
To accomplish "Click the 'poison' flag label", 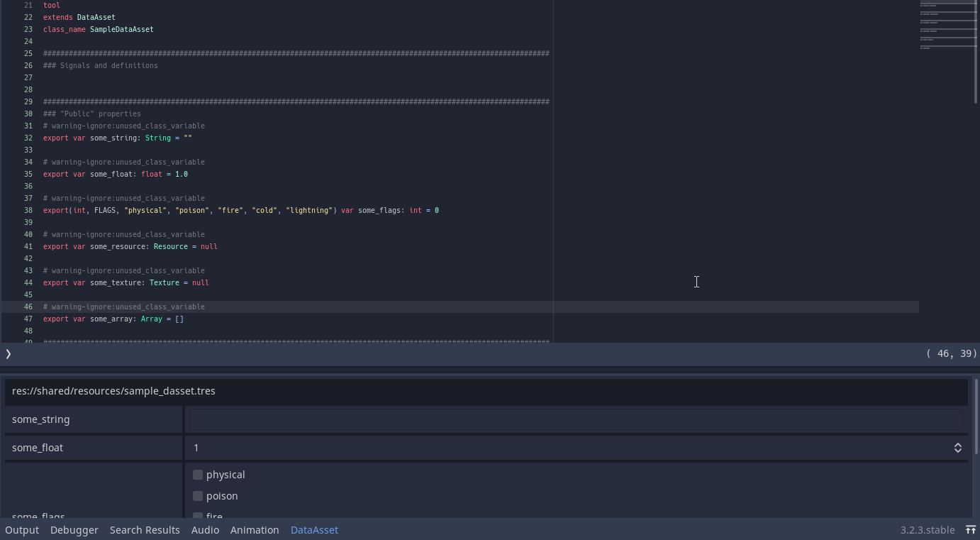I will click(222, 496).
